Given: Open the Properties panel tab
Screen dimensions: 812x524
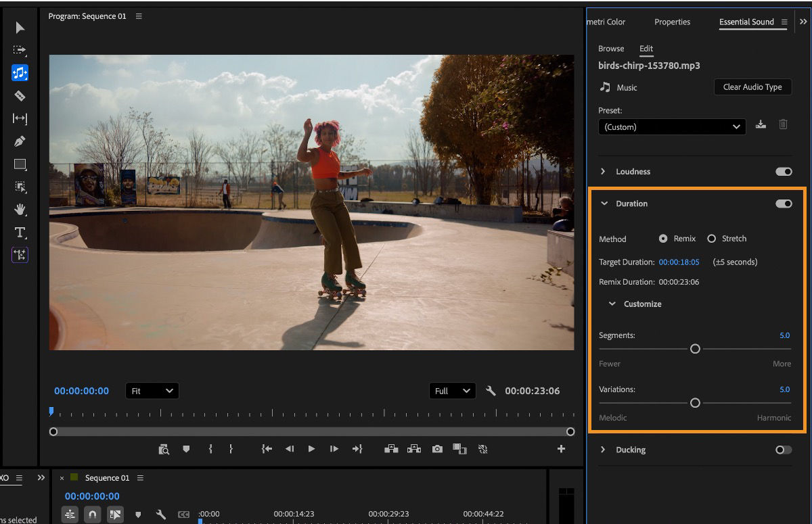Looking at the screenshot, I should click(672, 22).
